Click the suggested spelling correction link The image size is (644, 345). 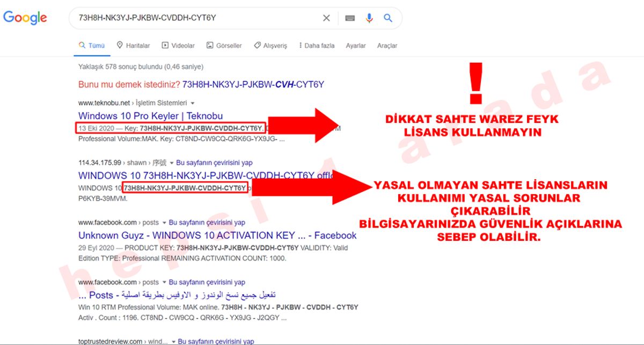coord(253,85)
